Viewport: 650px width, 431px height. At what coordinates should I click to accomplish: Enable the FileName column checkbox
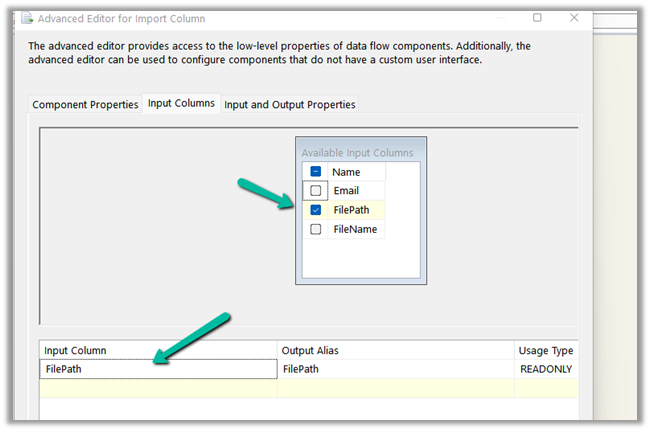click(x=316, y=229)
